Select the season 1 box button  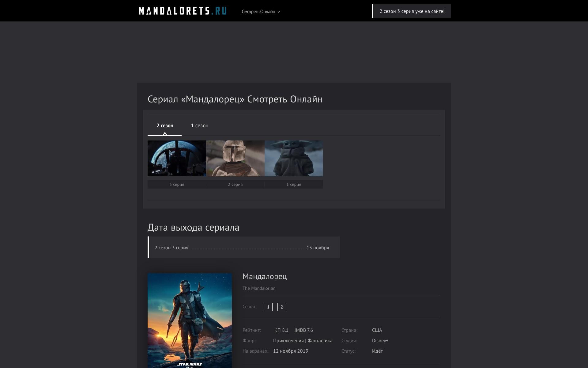268,307
